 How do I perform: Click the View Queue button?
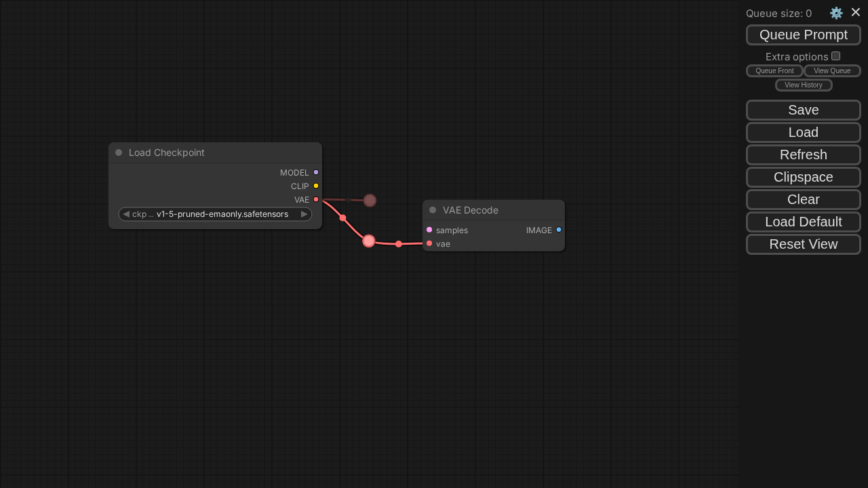coord(832,71)
